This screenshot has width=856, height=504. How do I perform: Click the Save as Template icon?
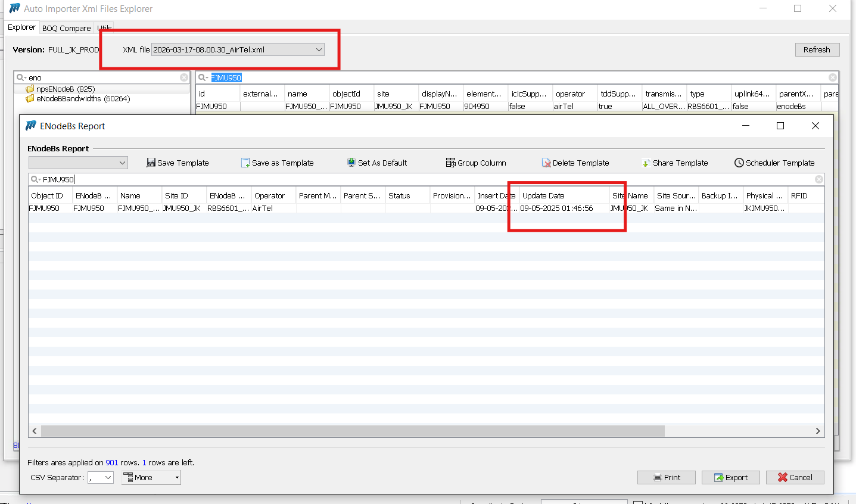tap(245, 163)
